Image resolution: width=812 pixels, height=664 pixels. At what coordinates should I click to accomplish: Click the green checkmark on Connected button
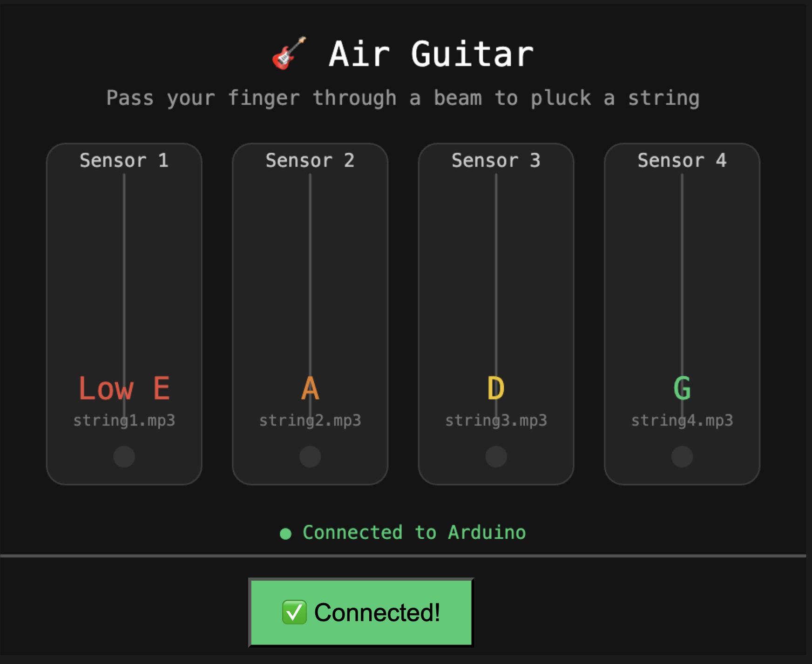point(294,612)
